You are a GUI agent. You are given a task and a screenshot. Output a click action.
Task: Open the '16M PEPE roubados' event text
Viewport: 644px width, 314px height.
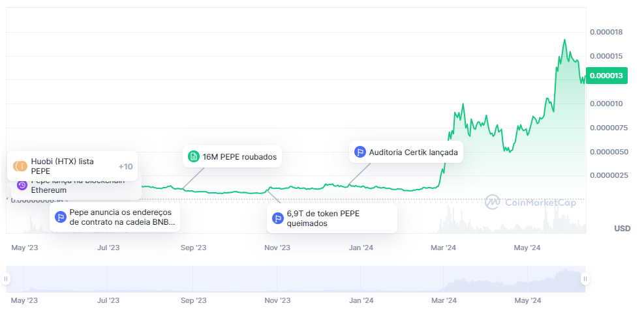pos(239,157)
